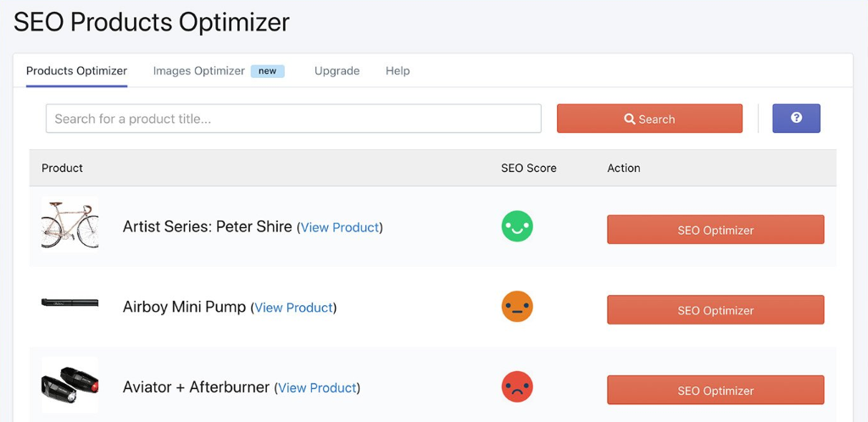Open View Product link for Airboy Mini Pump

click(x=293, y=308)
